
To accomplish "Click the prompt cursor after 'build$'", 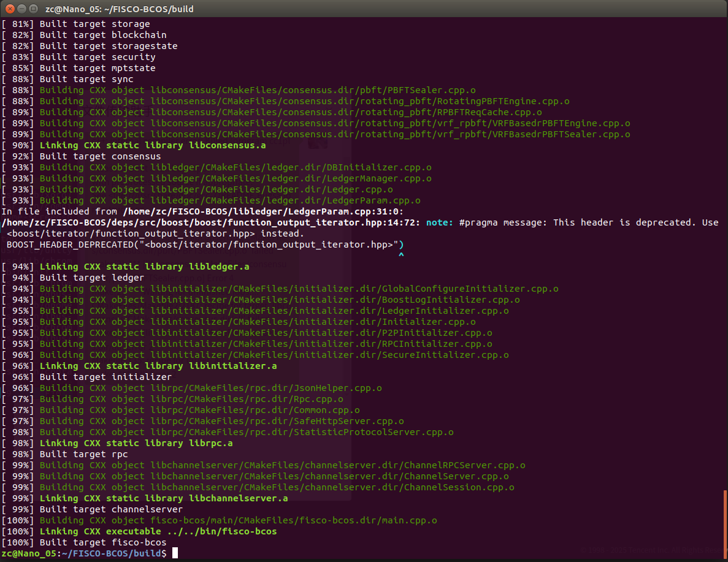I will (175, 553).
